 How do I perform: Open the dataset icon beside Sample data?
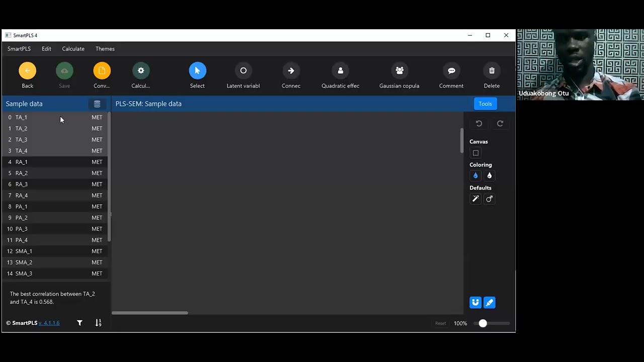tap(97, 104)
